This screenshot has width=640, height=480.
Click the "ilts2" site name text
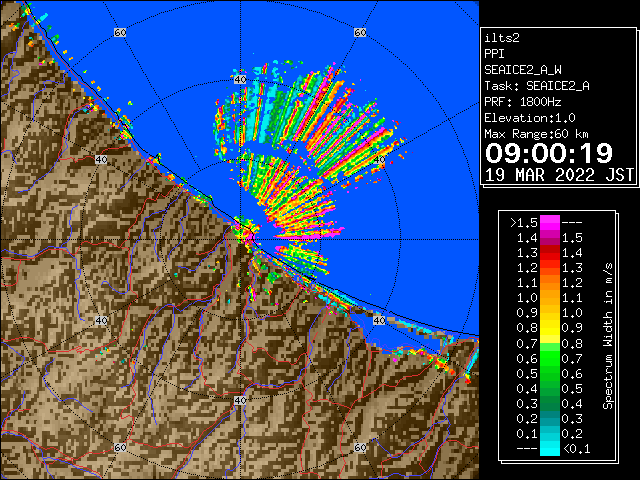[x=502, y=38]
